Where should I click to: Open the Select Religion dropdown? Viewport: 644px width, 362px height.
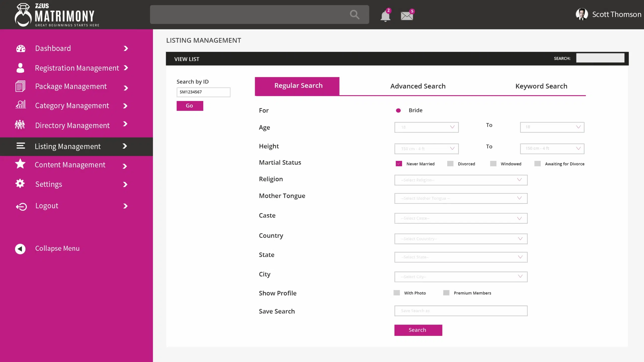click(461, 180)
